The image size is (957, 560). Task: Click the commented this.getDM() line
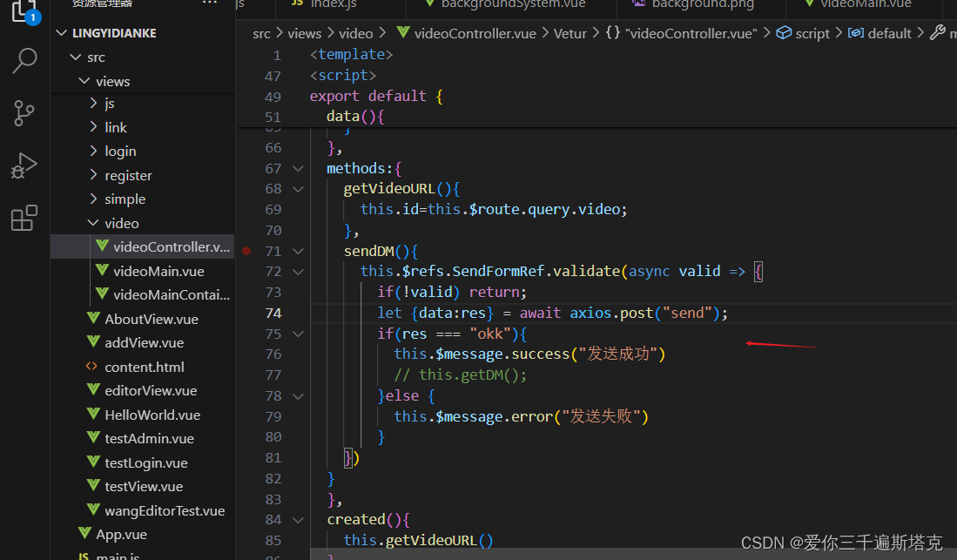(460, 375)
